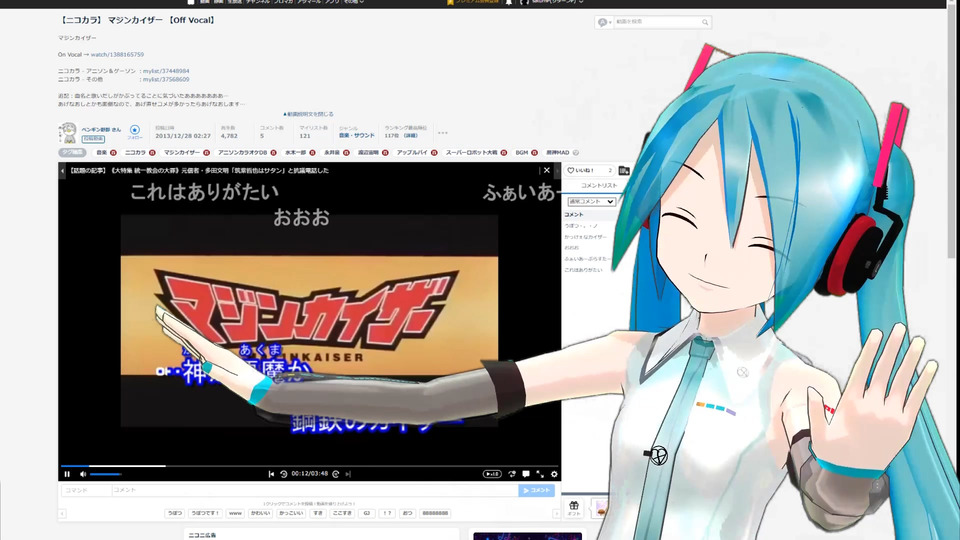Click the search magnifier icon

[705, 23]
